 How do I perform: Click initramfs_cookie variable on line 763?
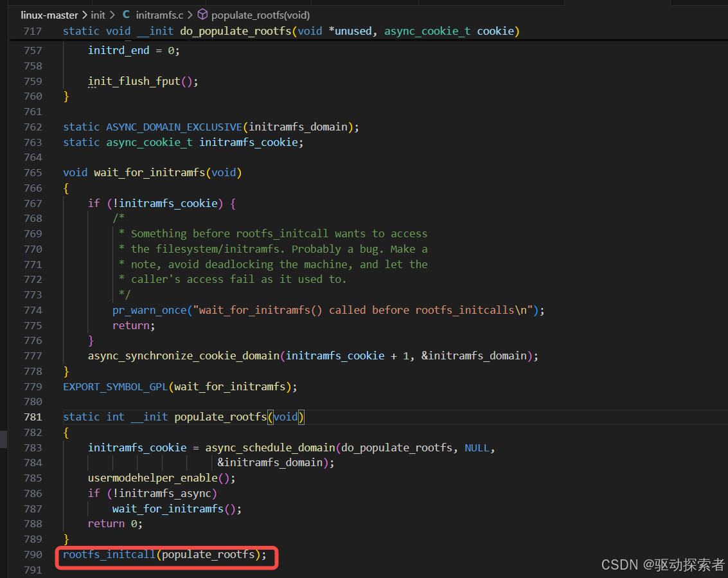coord(249,142)
